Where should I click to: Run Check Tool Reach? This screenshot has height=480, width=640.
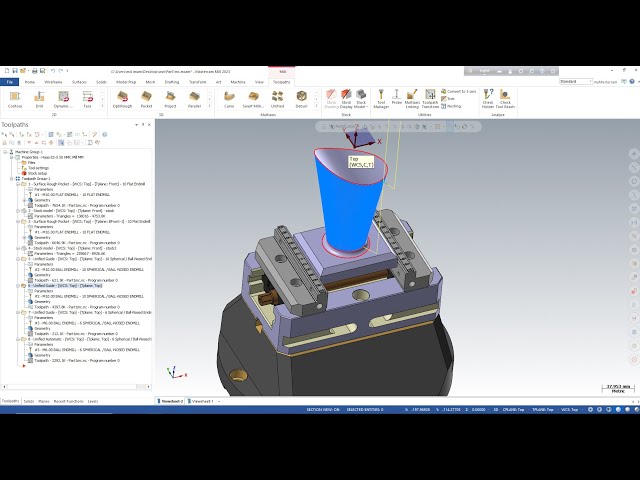click(x=505, y=99)
